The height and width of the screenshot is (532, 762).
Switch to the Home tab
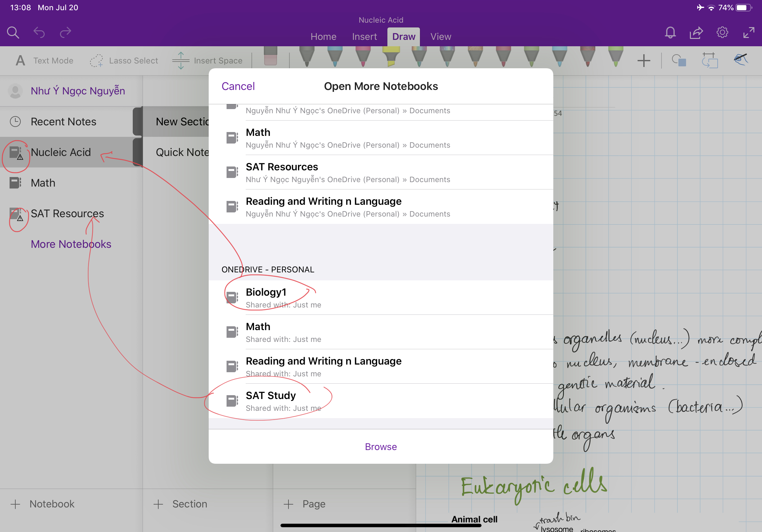pyautogui.click(x=323, y=36)
